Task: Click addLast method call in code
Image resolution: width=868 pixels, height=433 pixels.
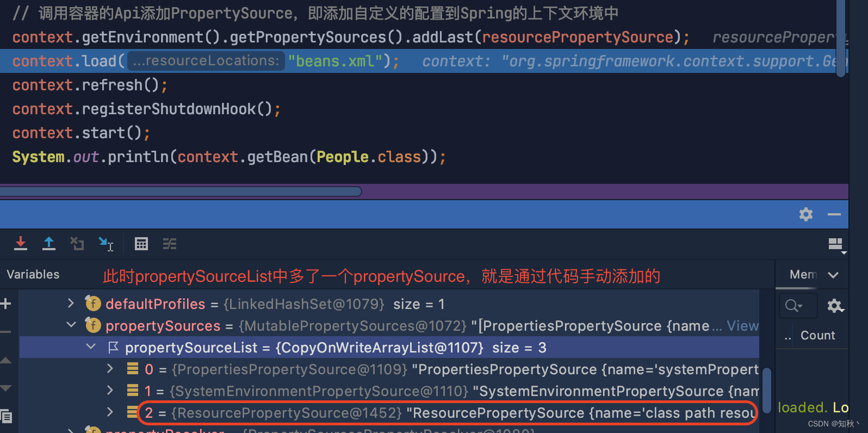Action: pyautogui.click(x=443, y=38)
